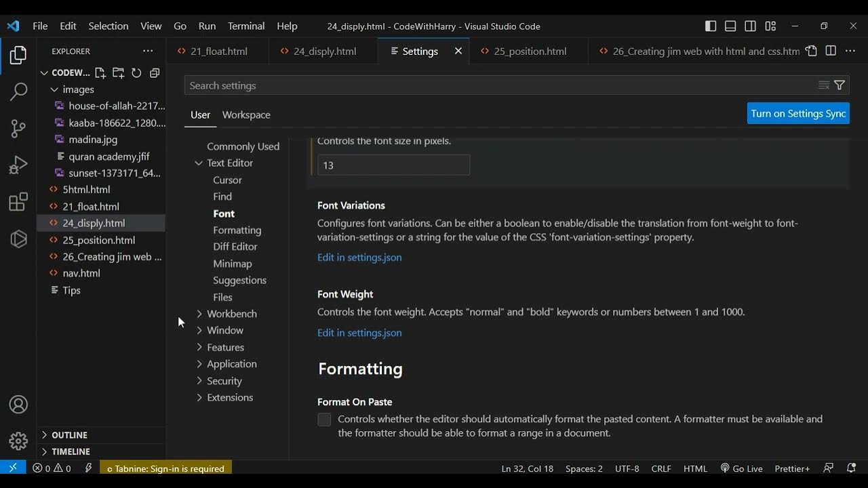Collapse all folders in Explorer
Screen dimensions: 868x488
tap(155, 73)
